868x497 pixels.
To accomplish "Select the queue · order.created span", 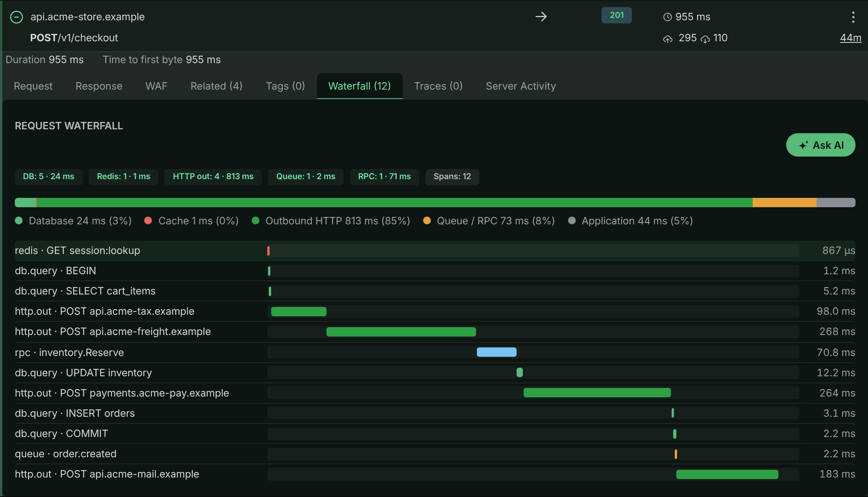I will (435, 454).
